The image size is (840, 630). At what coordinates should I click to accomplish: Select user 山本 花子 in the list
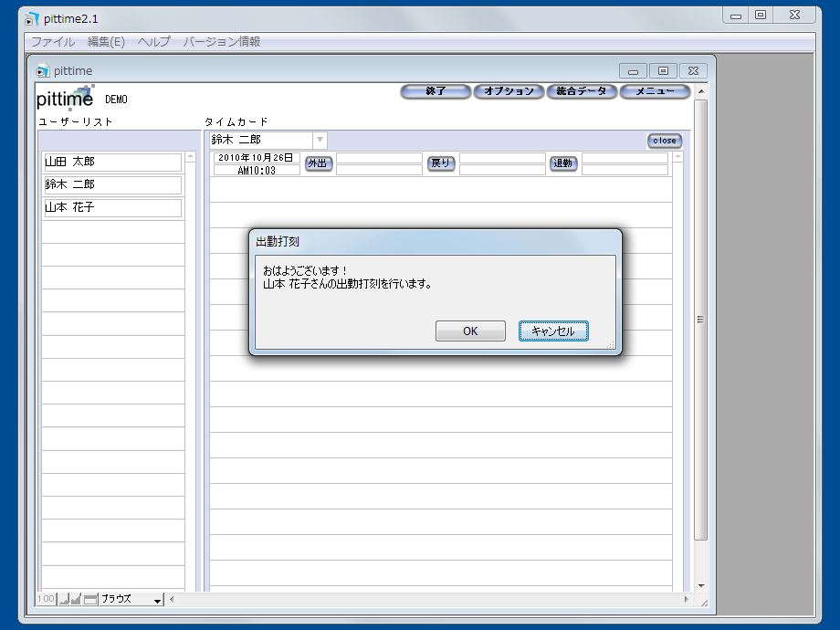click(x=112, y=208)
